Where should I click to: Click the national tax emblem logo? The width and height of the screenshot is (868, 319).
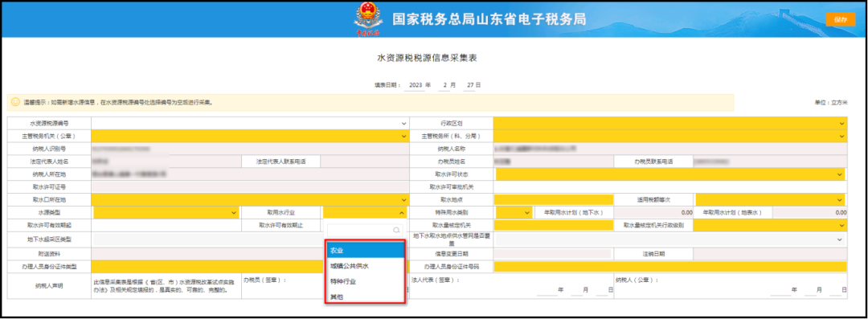pyautogui.click(x=367, y=19)
